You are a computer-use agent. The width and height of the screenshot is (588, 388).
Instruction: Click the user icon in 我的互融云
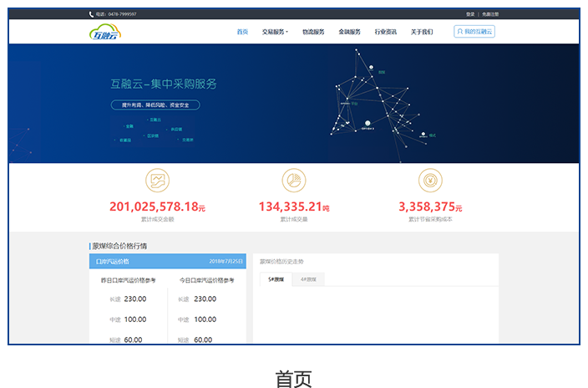(x=459, y=32)
